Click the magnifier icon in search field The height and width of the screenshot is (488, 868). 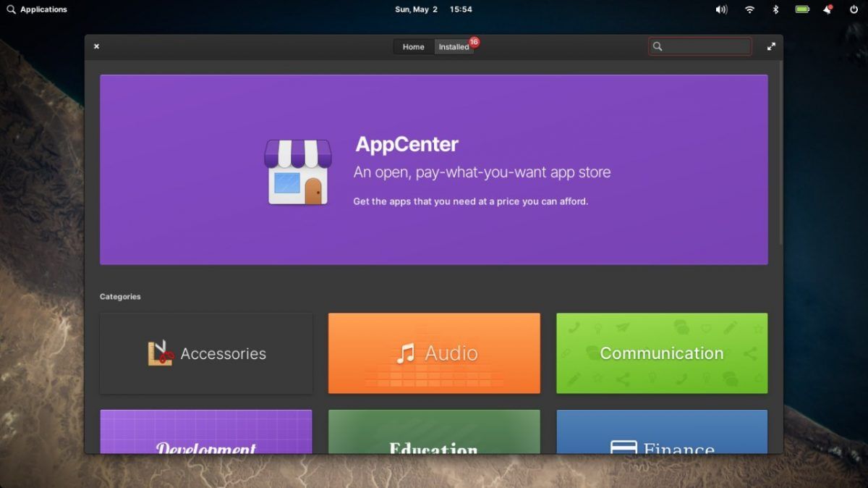[658, 46]
